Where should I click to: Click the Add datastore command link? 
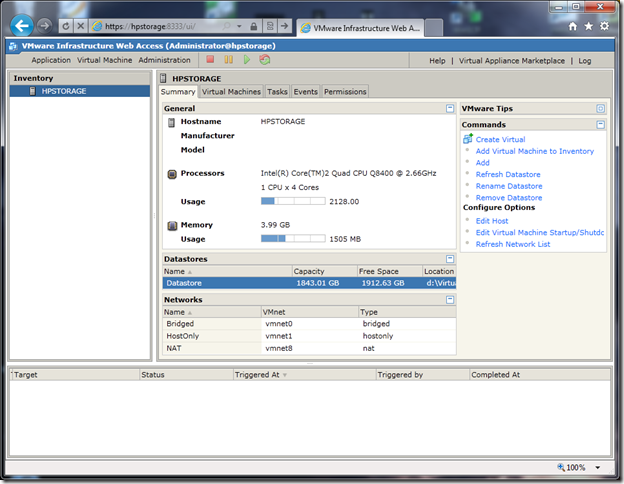(482, 163)
